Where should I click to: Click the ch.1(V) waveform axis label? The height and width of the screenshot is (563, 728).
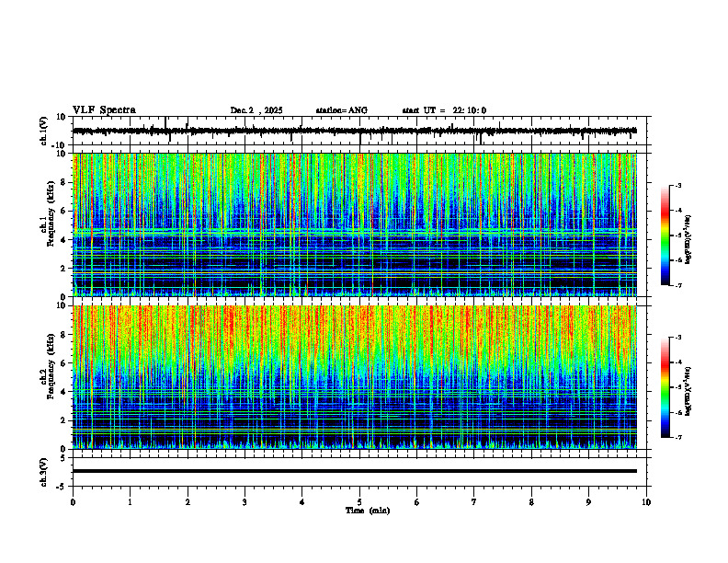click(x=44, y=131)
